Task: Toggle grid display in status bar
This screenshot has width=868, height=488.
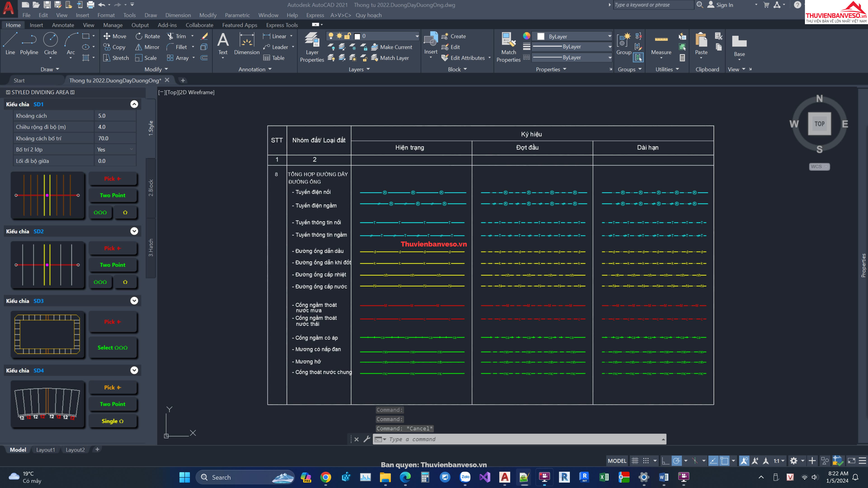Action: 635,460
